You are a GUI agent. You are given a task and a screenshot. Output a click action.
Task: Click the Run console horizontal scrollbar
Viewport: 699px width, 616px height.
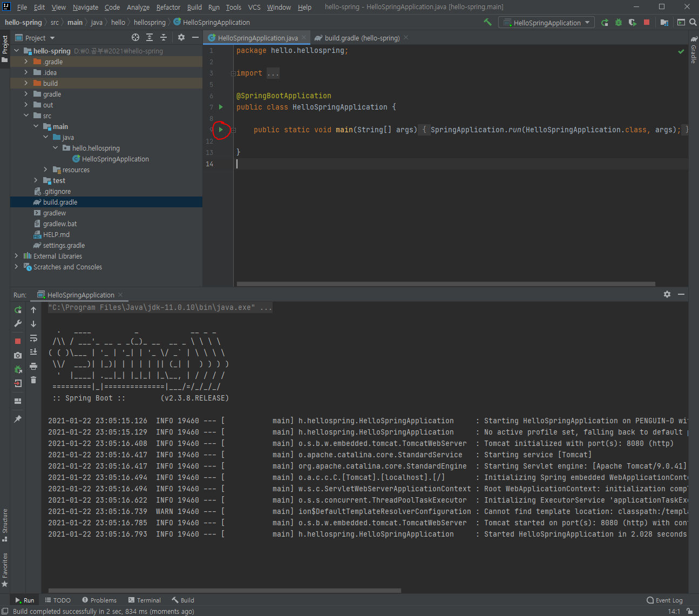point(225,591)
